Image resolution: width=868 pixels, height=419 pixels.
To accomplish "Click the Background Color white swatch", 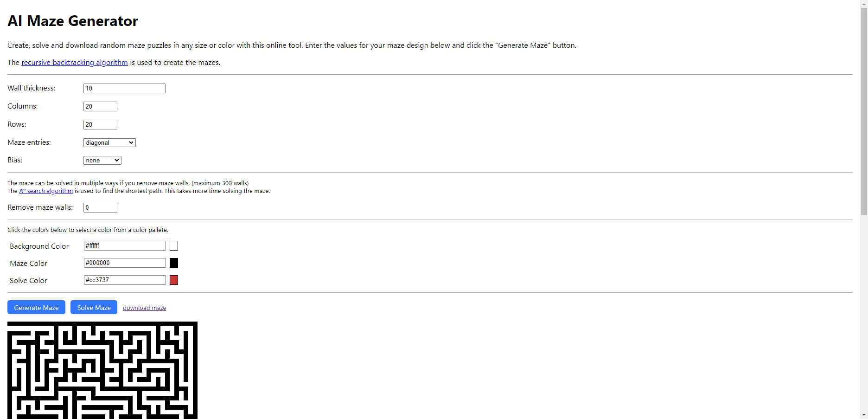I will coord(174,246).
